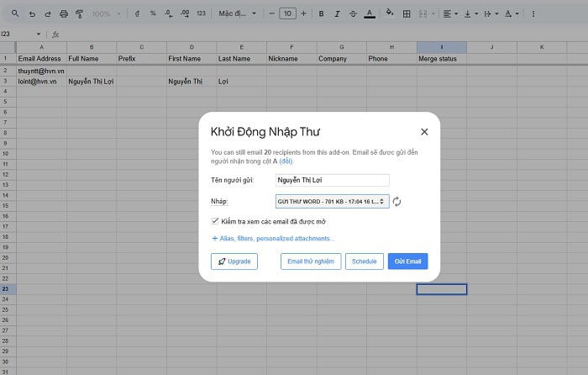Viewport: 588px width, 375px height.
Task: Click the print icon
Action: pos(63,14)
